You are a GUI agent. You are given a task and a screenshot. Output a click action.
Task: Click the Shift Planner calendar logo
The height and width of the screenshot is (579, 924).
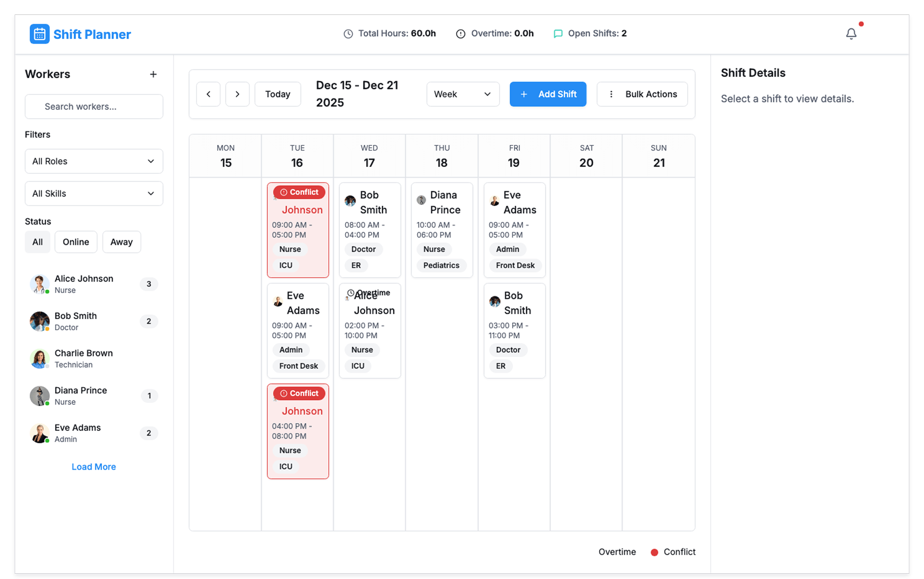point(39,34)
